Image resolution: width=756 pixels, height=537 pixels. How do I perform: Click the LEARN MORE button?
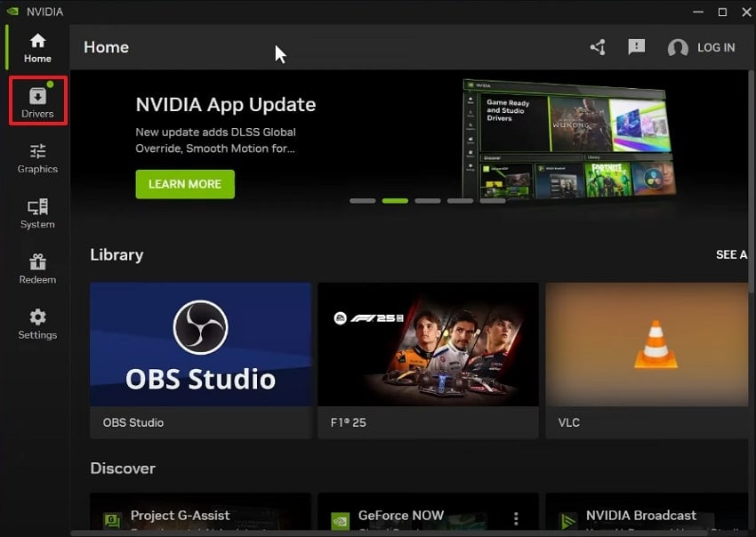(x=185, y=184)
